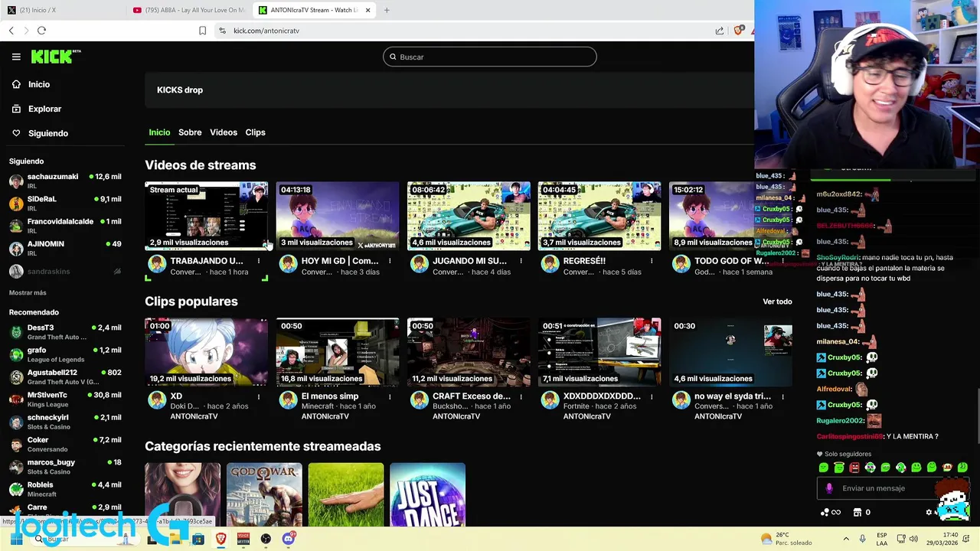
Task: Open options for CRAFT Exceso de... clip
Action: 521,396
